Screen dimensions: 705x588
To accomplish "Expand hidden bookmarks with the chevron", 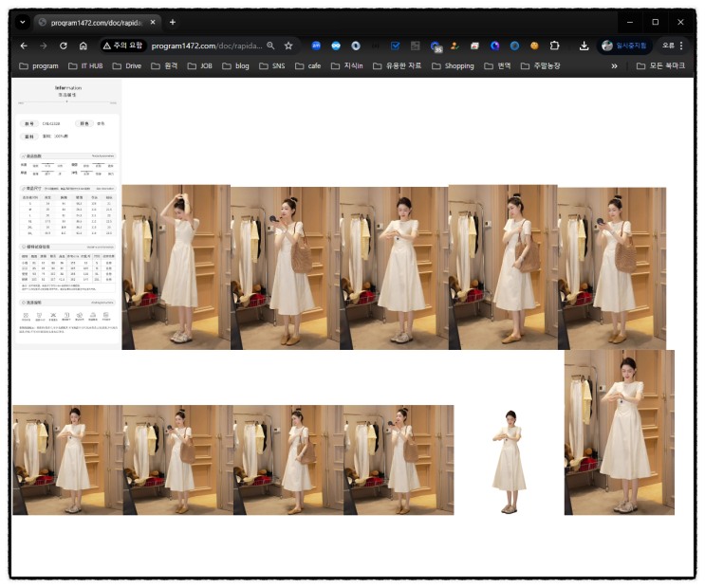I will click(x=614, y=66).
